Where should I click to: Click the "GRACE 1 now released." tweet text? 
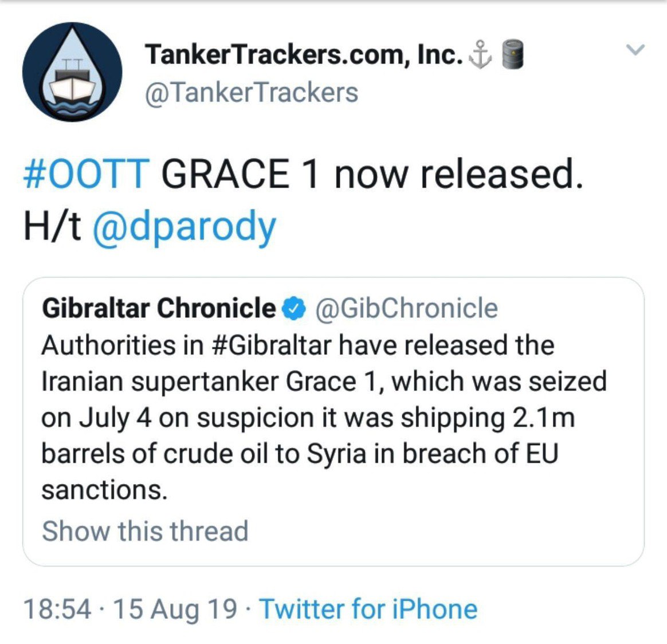click(x=371, y=174)
